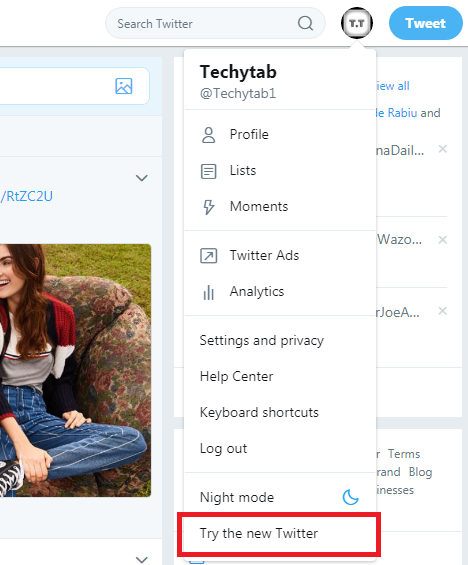Image resolution: width=468 pixels, height=565 pixels.
Task: Open the /RtZC2U tweet link
Action: click(x=27, y=196)
